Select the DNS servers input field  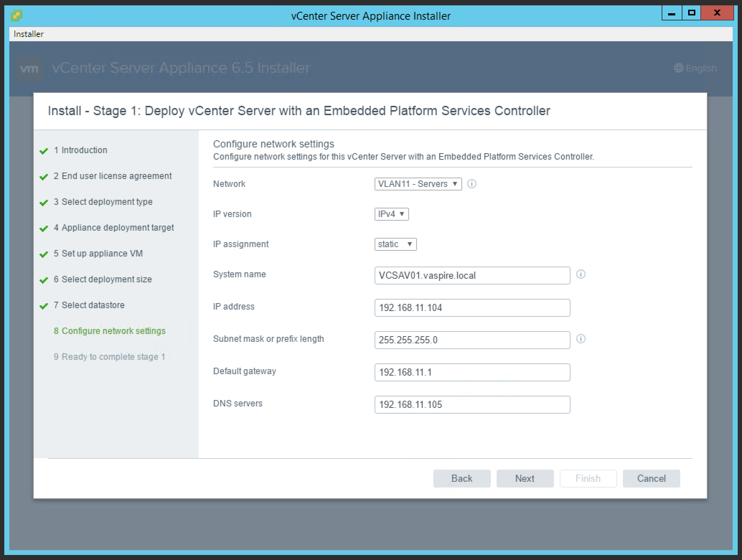(x=472, y=404)
